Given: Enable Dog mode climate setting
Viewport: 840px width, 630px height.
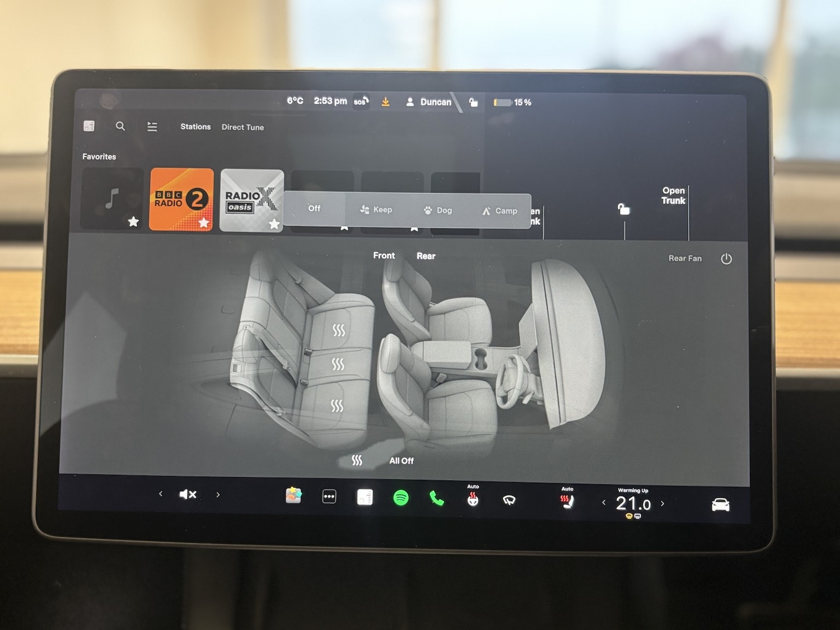Looking at the screenshot, I should coord(438,211).
